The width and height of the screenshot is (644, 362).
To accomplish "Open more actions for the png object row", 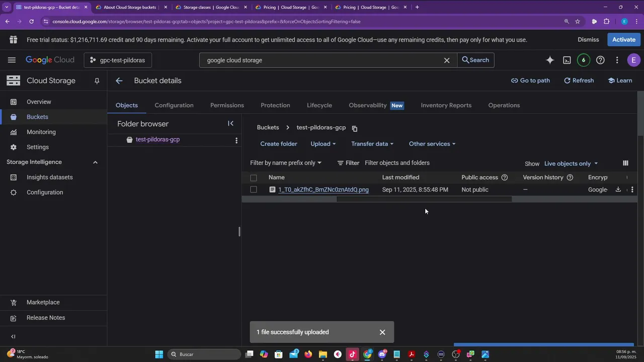I will click(x=632, y=190).
